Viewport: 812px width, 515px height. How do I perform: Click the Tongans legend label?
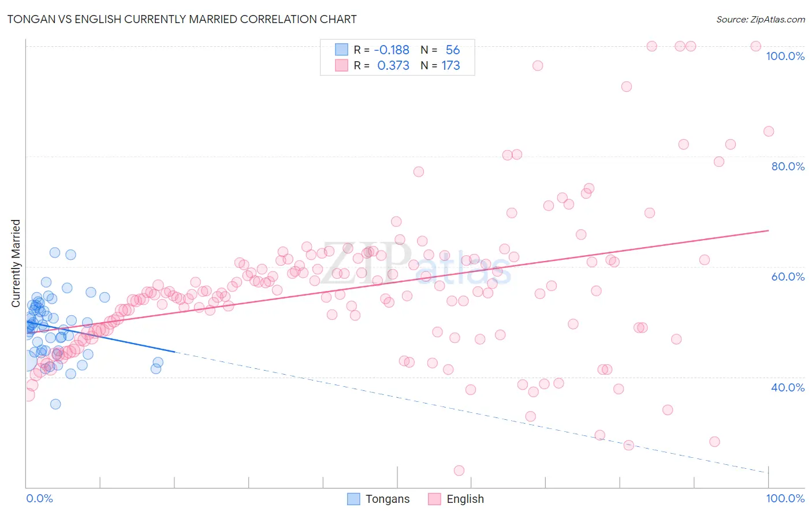click(388, 499)
